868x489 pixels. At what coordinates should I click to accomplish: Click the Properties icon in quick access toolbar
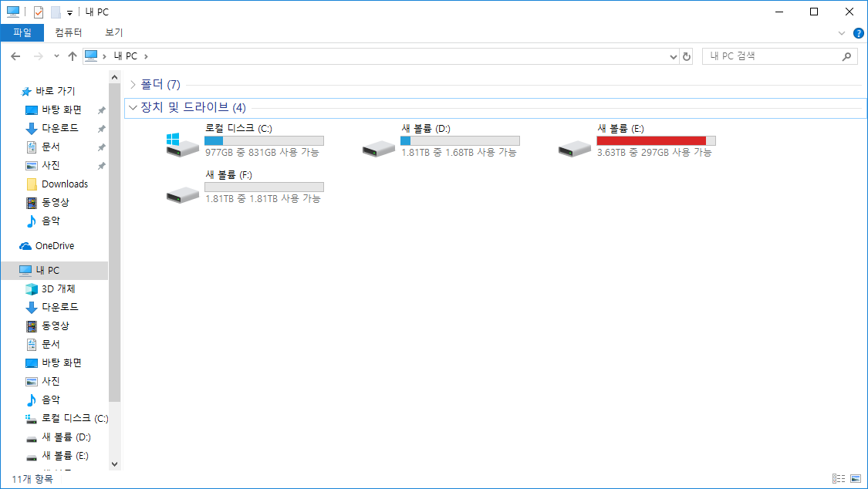pyautogui.click(x=39, y=12)
